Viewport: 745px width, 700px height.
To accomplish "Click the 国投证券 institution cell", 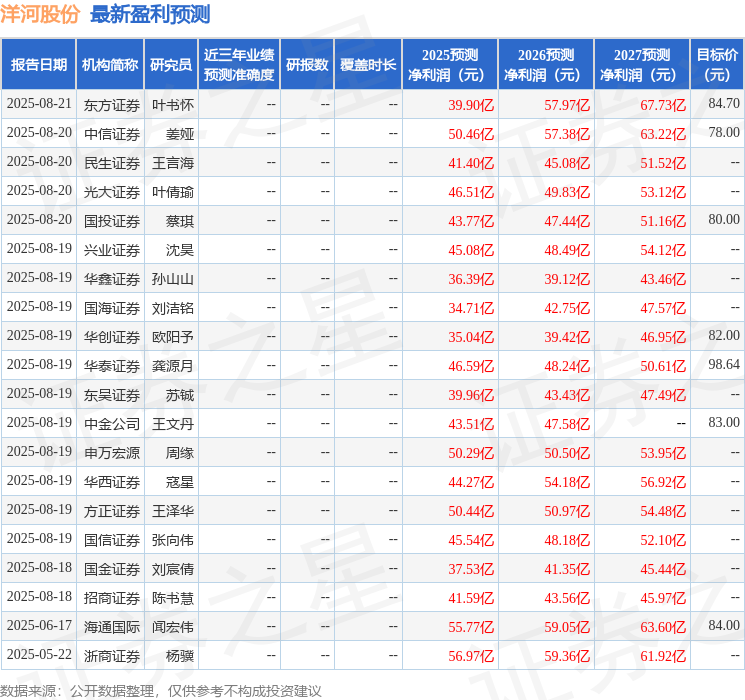I will [x=112, y=221].
